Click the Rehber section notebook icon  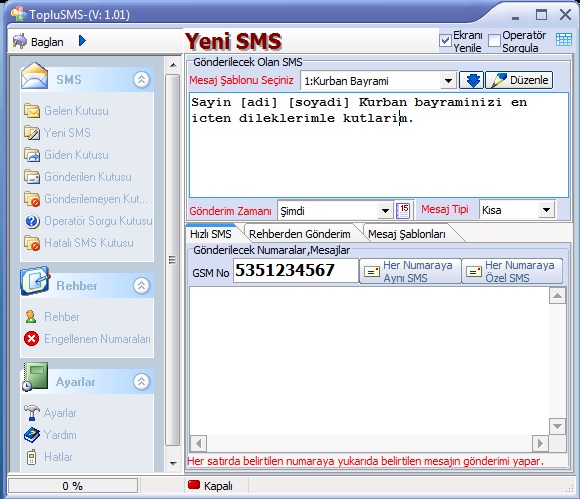point(35,281)
